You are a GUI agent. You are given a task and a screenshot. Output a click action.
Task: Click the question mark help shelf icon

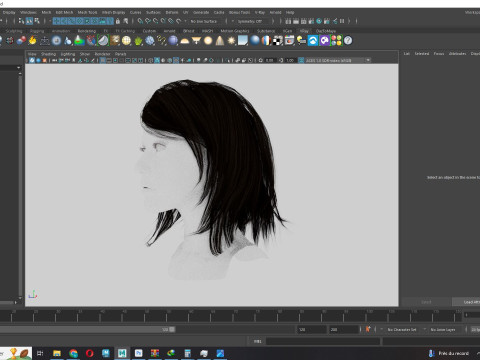[348, 41]
